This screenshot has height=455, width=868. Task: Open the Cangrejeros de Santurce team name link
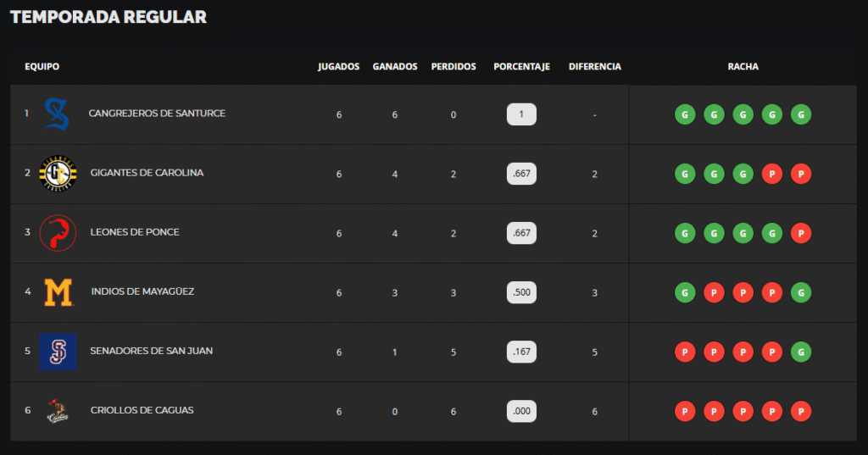click(x=157, y=114)
